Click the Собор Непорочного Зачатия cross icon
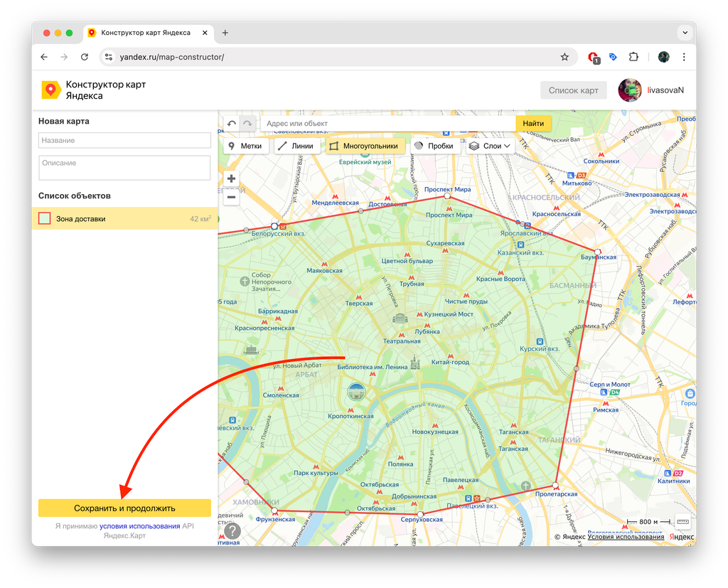Image resolution: width=728 pixels, height=588 pixels. [245, 281]
